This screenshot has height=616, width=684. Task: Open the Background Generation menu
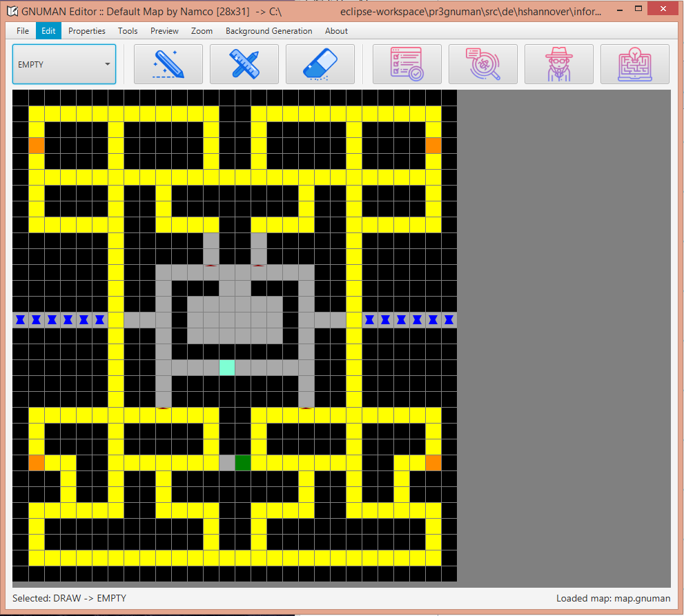point(268,31)
